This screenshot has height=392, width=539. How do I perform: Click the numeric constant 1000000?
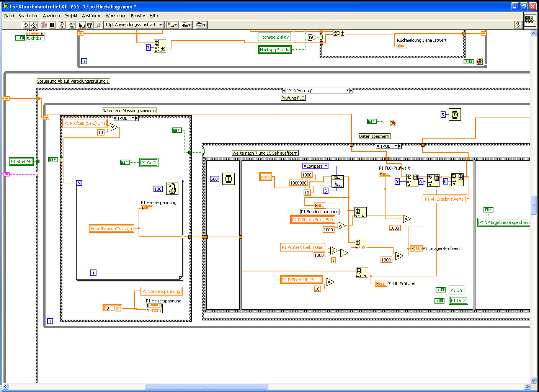299,183
